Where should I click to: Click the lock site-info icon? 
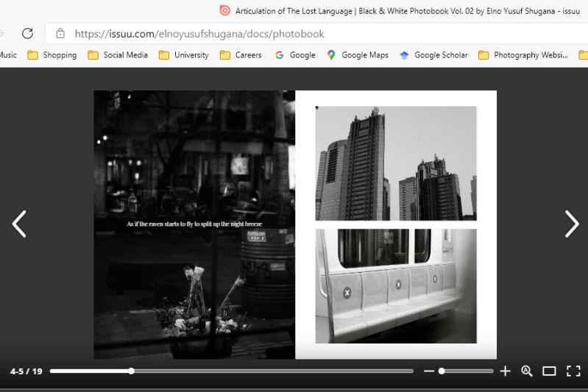tap(60, 34)
